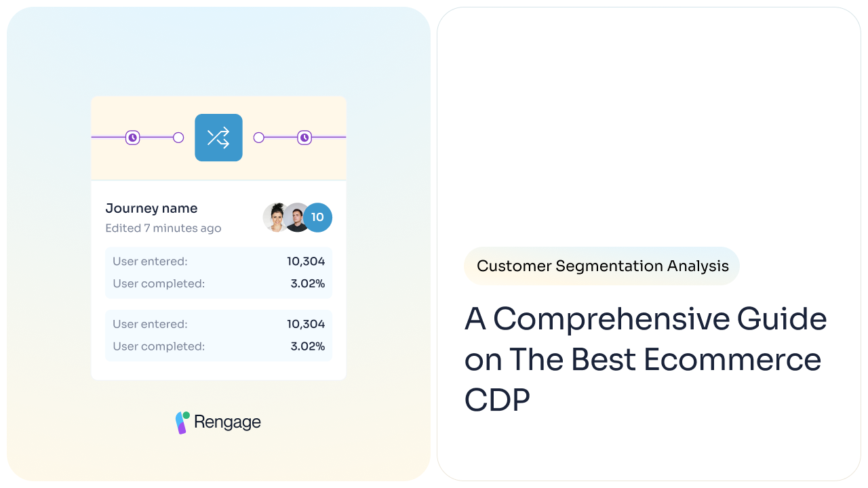The height and width of the screenshot is (488, 868).
Task: Open the man's avatar photo
Action: pyautogui.click(x=296, y=218)
